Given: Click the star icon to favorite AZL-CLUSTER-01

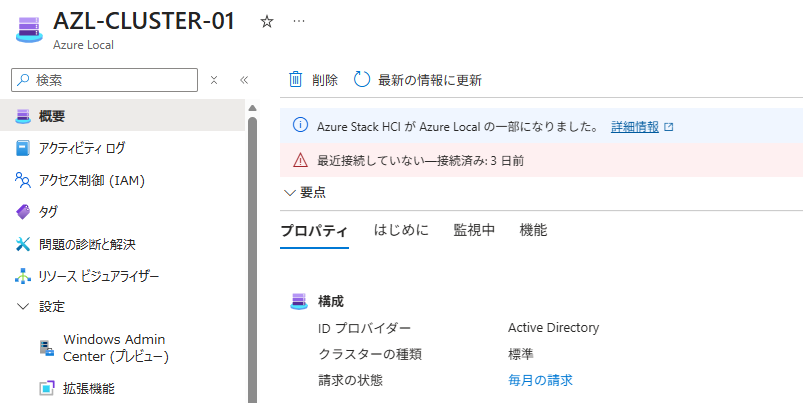Looking at the screenshot, I should click(266, 21).
